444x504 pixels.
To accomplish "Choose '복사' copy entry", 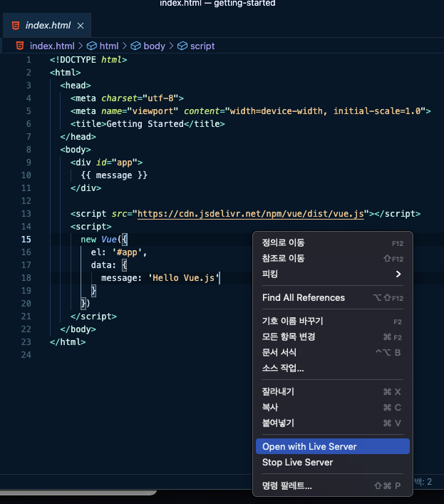I will tap(333, 408).
